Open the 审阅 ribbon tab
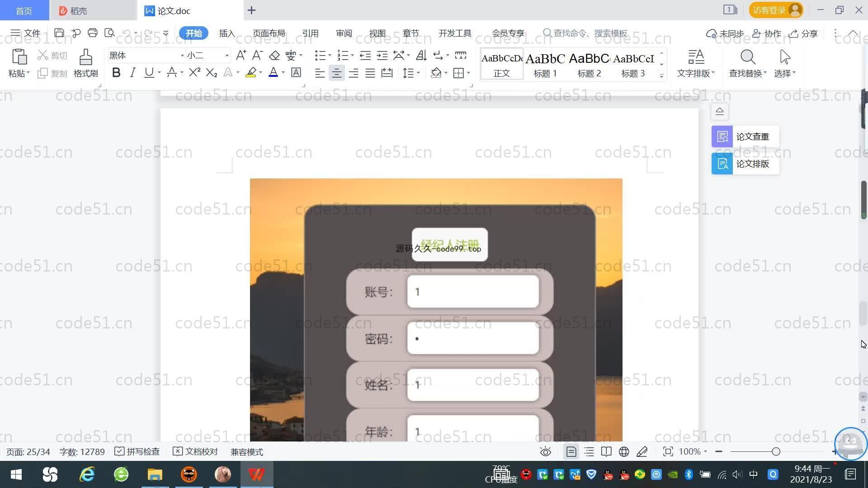 tap(344, 33)
